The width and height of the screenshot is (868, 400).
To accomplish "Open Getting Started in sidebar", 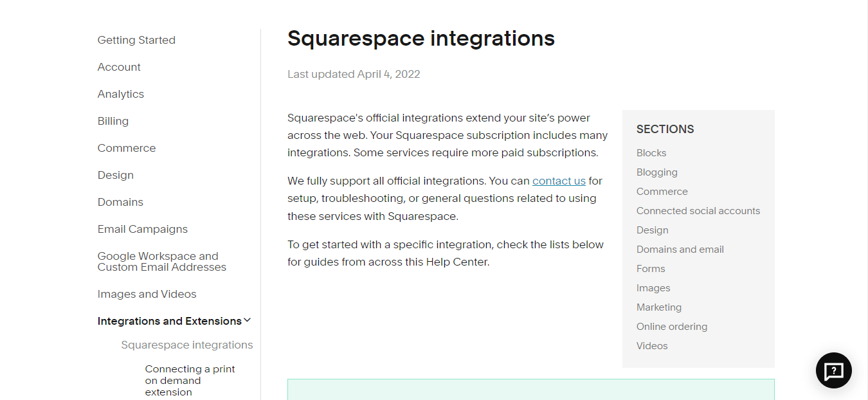I will (136, 40).
